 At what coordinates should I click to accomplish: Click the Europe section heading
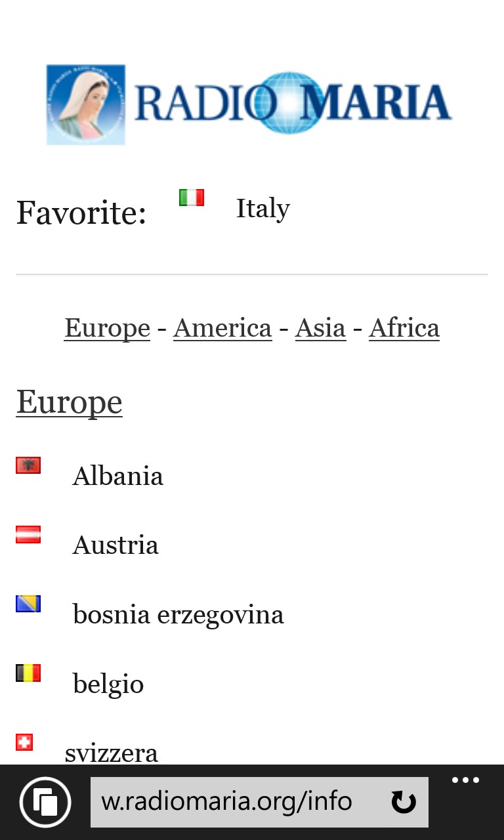[x=69, y=402]
